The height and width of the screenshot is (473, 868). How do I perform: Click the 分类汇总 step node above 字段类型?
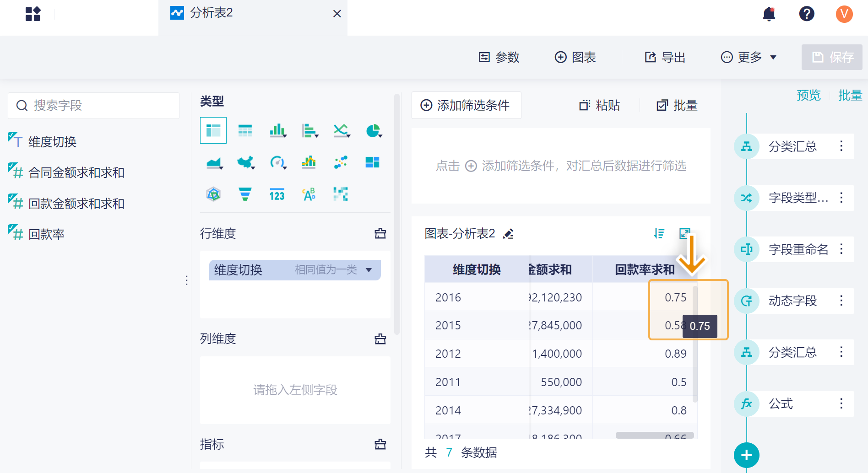click(747, 146)
